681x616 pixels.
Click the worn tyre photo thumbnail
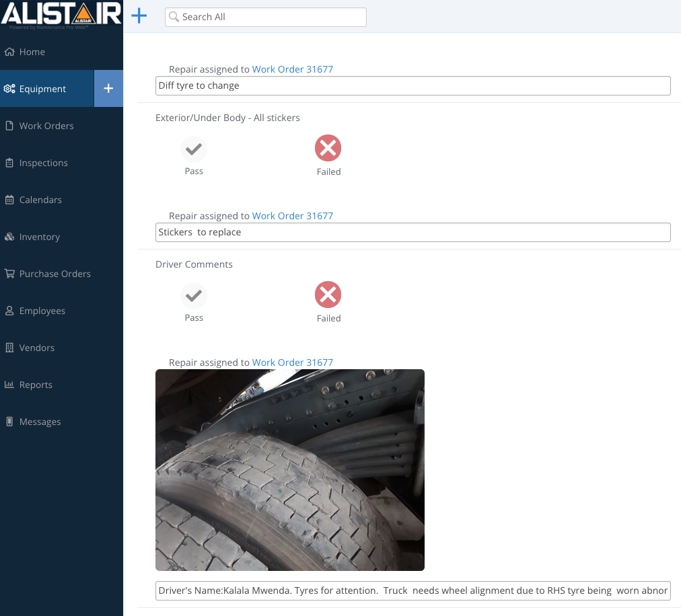coord(289,469)
